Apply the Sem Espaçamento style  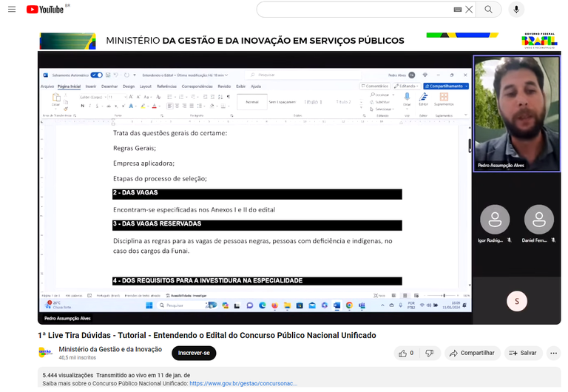tap(283, 102)
